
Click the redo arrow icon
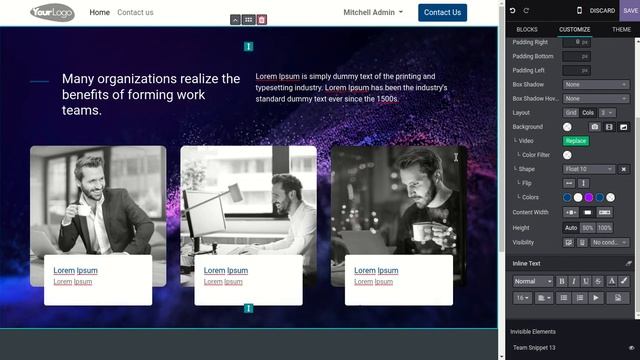point(526,11)
